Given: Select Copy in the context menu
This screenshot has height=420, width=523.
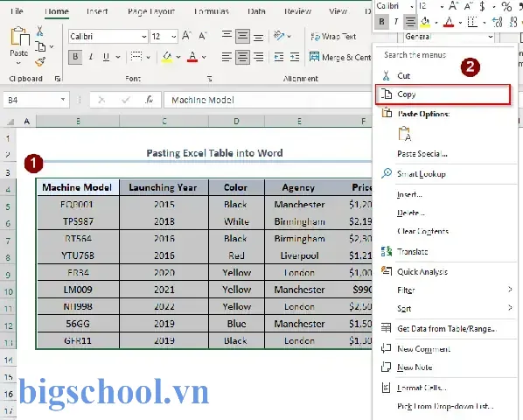Looking at the screenshot, I should pyautogui.click(x=443, y=94).
